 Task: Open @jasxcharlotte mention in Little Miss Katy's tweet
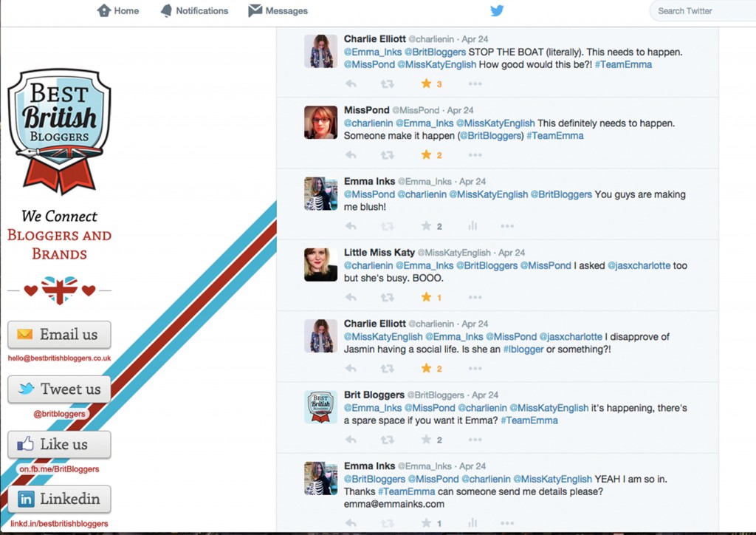[x=639, y=265]
